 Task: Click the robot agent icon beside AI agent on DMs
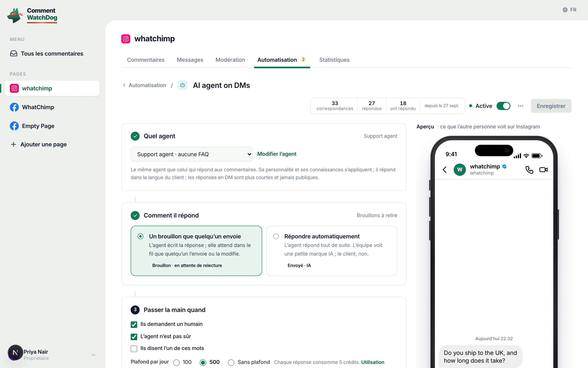pyautogui.click(x=183, y=85)
